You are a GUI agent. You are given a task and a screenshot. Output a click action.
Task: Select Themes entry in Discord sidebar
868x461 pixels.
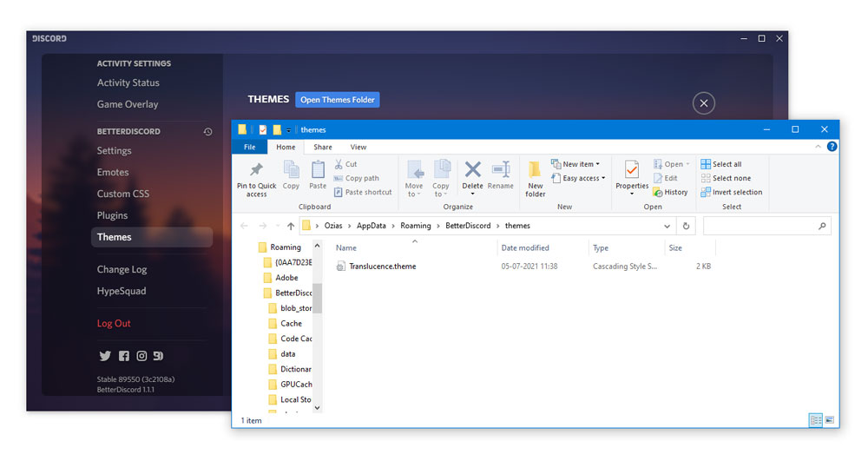click(x=152, y=237)
